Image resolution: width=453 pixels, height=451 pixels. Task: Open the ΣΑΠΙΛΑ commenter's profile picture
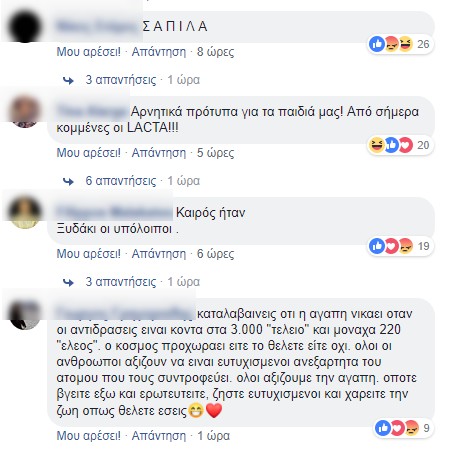pos(25,27)
